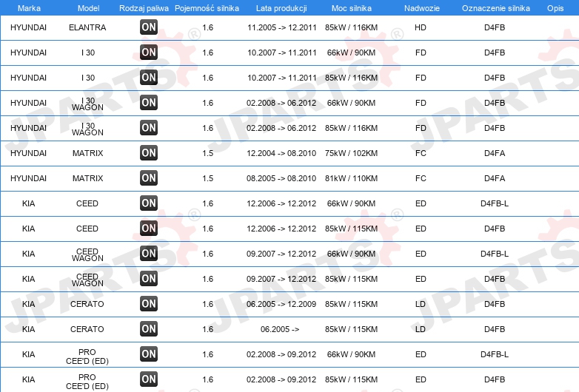This screenshot has width=579, height=392.
Task: Select the ON icon for KIA CEED 66kW D4FB-L
Action: tap(149, 203)
